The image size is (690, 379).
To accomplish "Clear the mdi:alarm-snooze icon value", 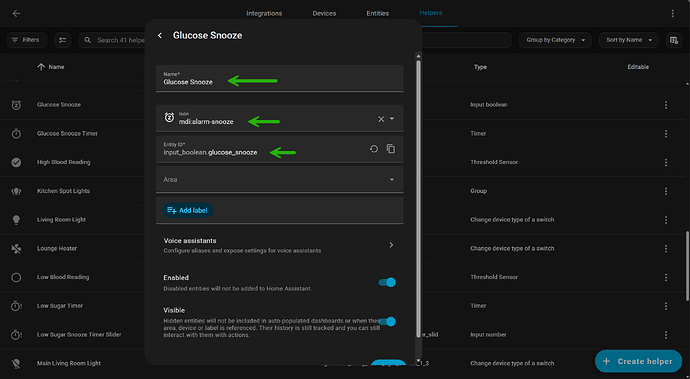I will 381,119.
